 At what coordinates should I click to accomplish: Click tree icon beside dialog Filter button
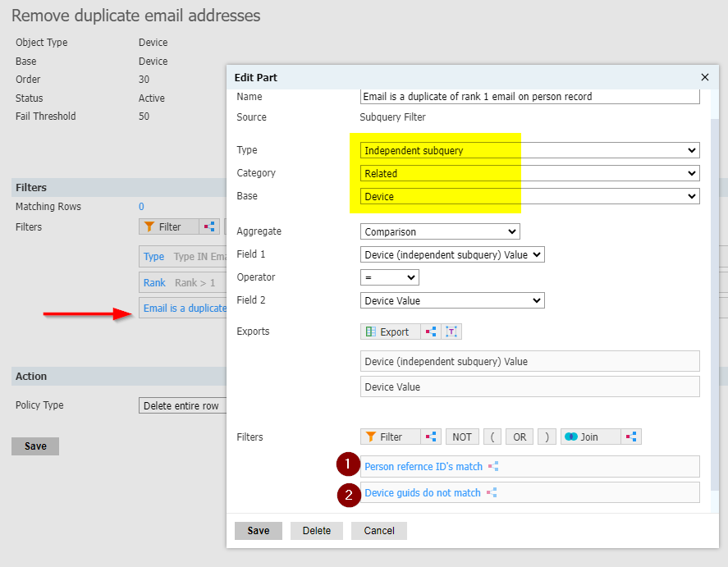(x=431, y=437)
